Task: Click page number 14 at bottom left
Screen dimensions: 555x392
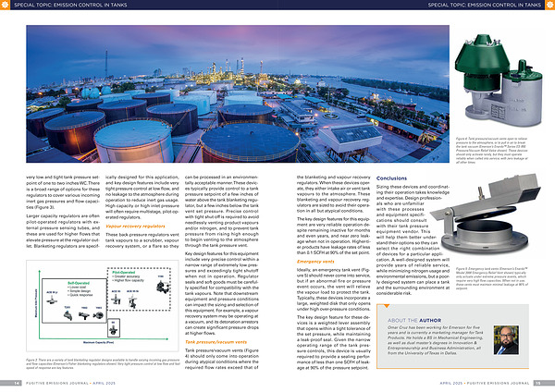Action: (x=17, y=383)
